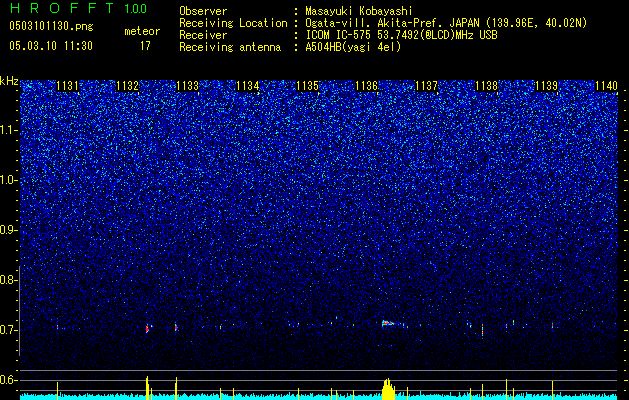Image resolution: width=629 pixels, height=400 pixels.
Task: Click the 1.0 kHz frequency label
Action: point(9,180)
